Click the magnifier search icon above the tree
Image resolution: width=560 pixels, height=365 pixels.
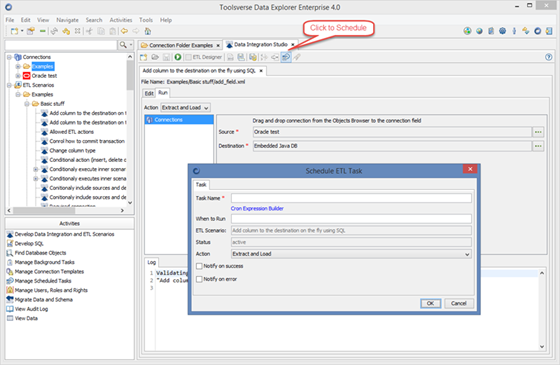(x=123, y=45)
